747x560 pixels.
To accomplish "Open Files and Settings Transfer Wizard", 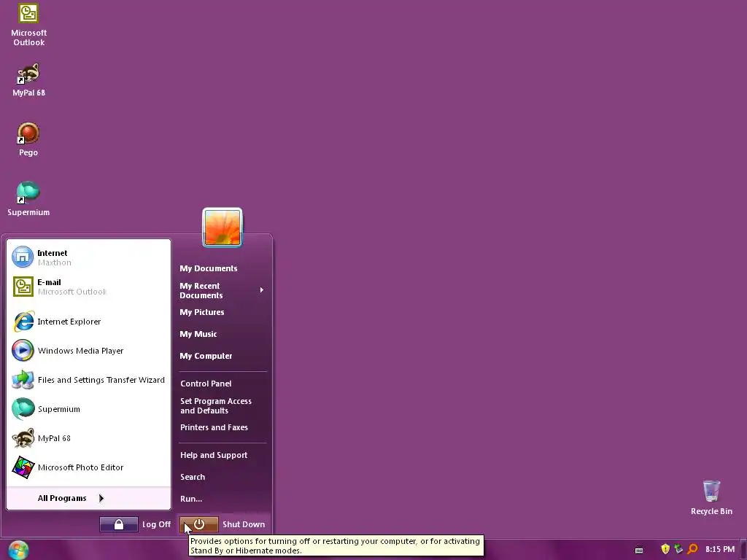I will tap(88, 380).
